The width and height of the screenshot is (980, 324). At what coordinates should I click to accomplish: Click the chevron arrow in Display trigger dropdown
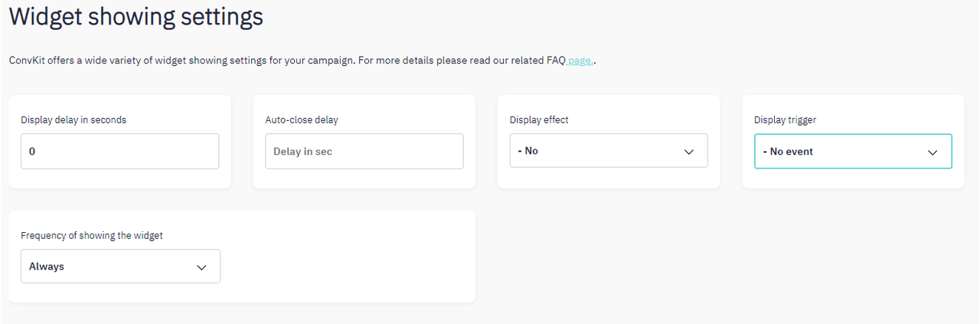pos(933,152)
